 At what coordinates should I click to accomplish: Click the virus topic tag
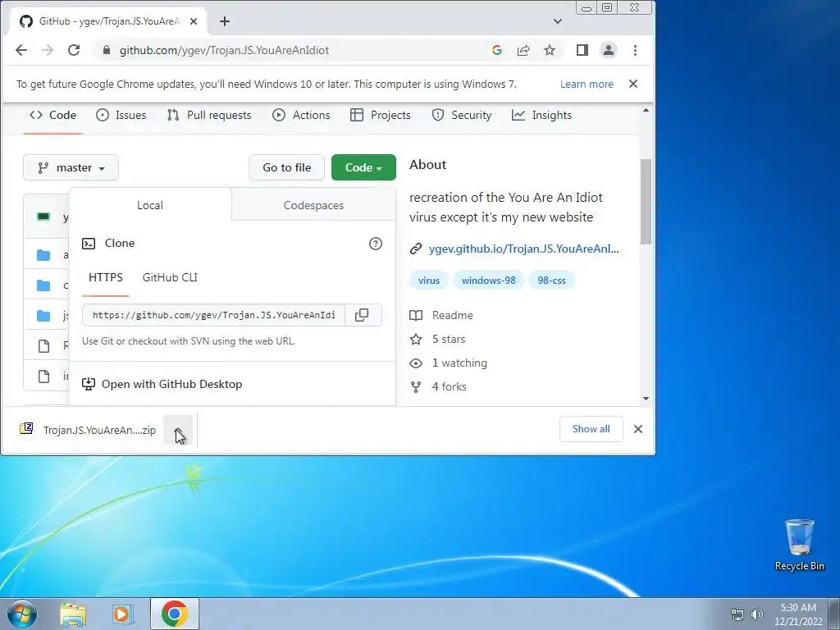(x=428, y=281)
